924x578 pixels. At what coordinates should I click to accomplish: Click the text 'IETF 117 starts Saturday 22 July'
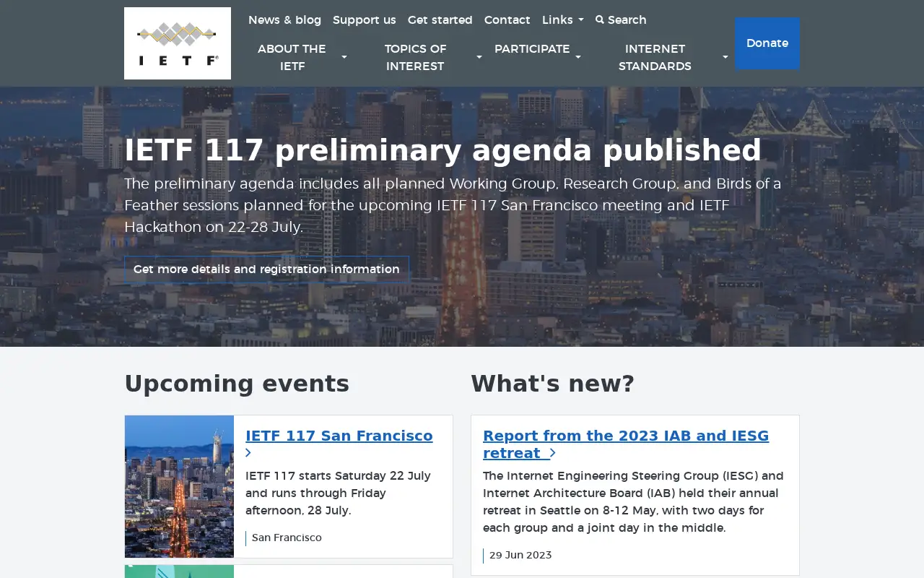click(x=338, y=476)
